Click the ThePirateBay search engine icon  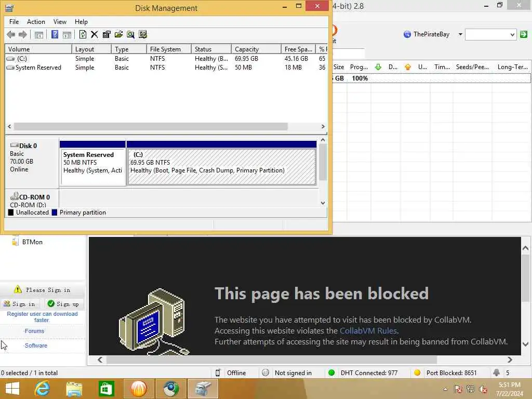tap(407, 34)
